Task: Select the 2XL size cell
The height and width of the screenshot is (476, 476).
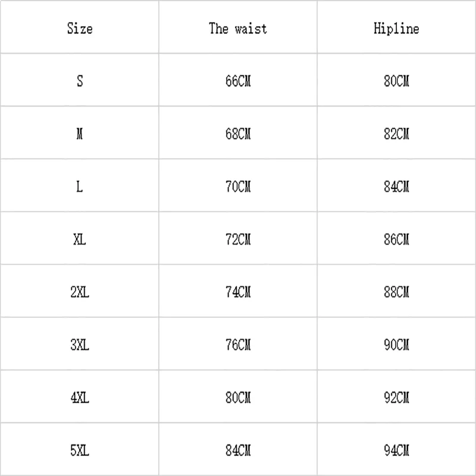Action: pos(80,292)
